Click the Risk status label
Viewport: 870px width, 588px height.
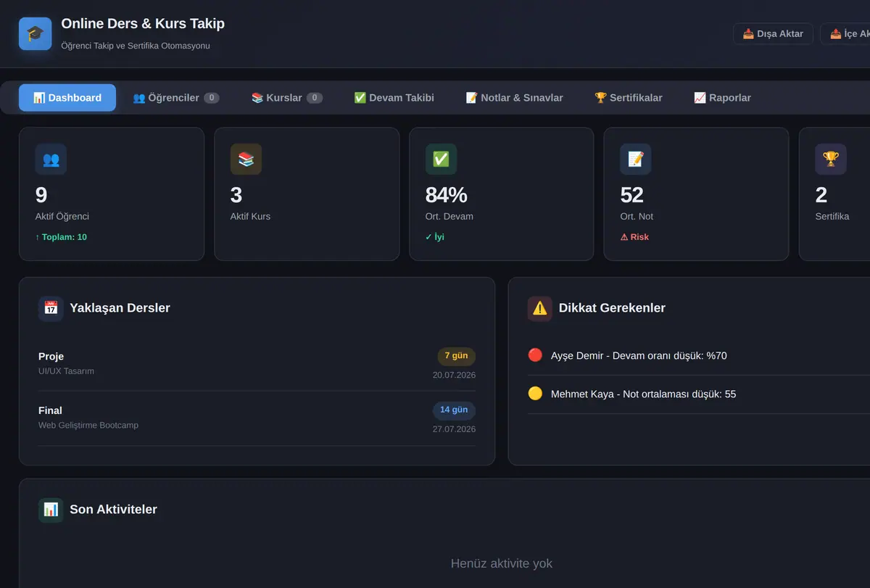click(634, 237)
